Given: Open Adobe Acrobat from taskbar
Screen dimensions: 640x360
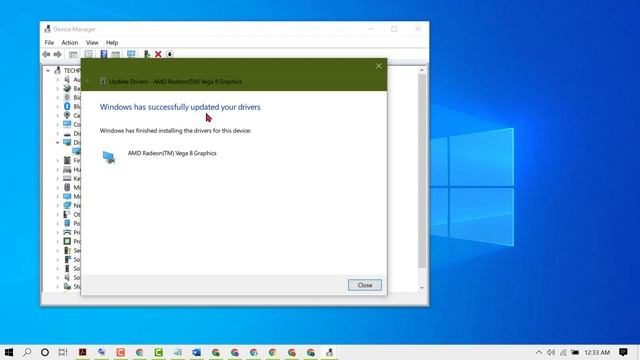Looking at the screenshot, I should click(x=82, y=352).
